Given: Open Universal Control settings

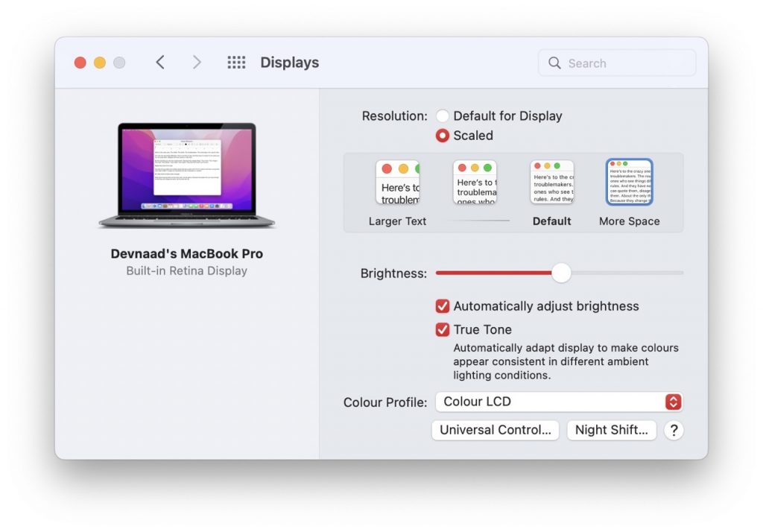Looking at the screenshot, I should [496, 430].
